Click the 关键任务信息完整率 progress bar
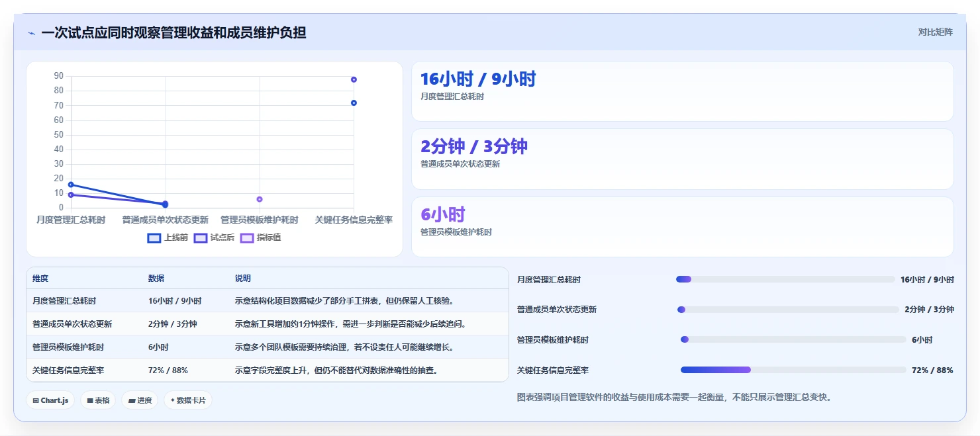Viewport: 980px width, 436px height. [x=793, y=370]
